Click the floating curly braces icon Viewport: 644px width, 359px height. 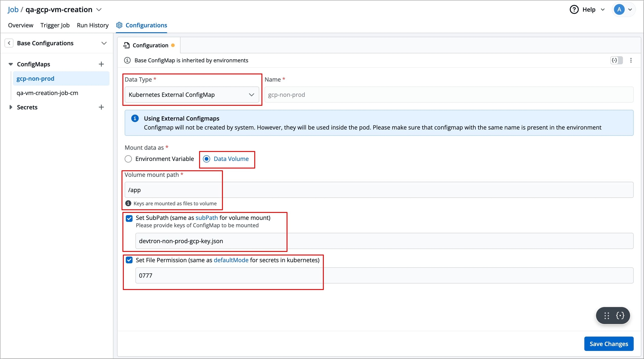(x=620, y=316)
